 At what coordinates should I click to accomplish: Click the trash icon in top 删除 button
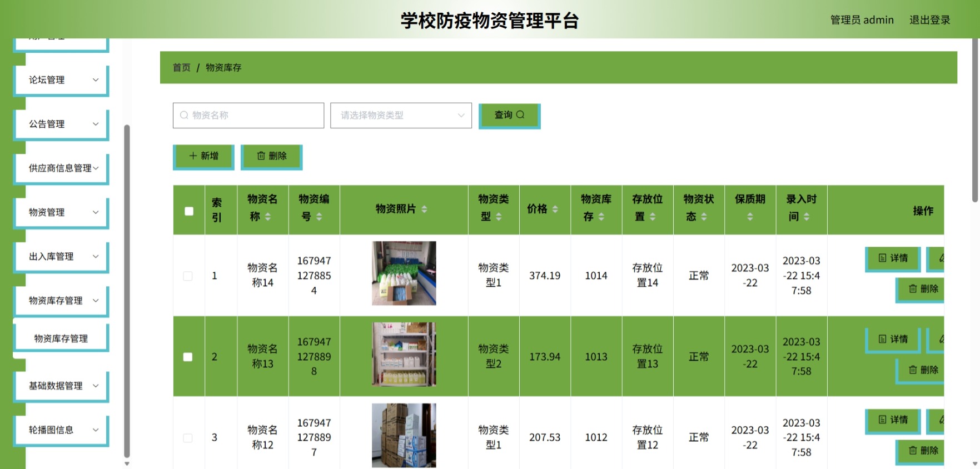click(x=261, y=156)
